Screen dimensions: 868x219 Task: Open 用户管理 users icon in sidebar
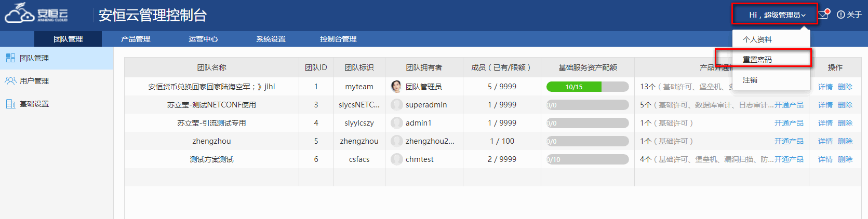(10, 81)
